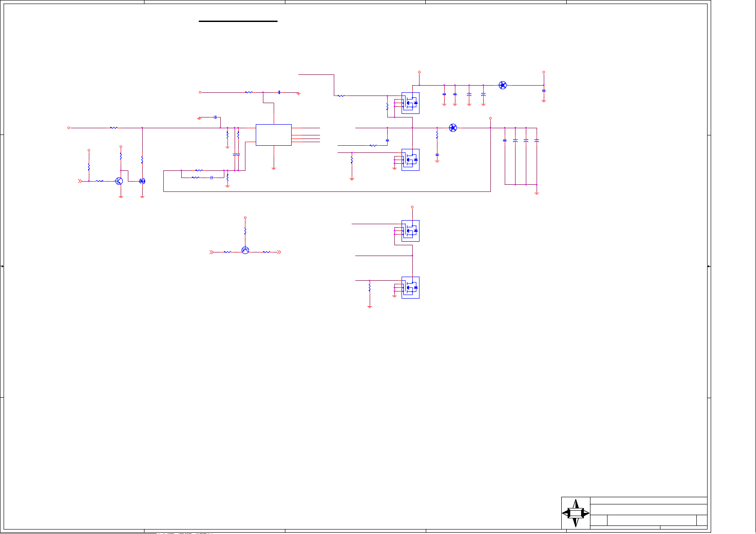This screenshot has height=534, width=756.
Task: Select the topmost boxed MOSFET symbol
Action: pos(410,103)
